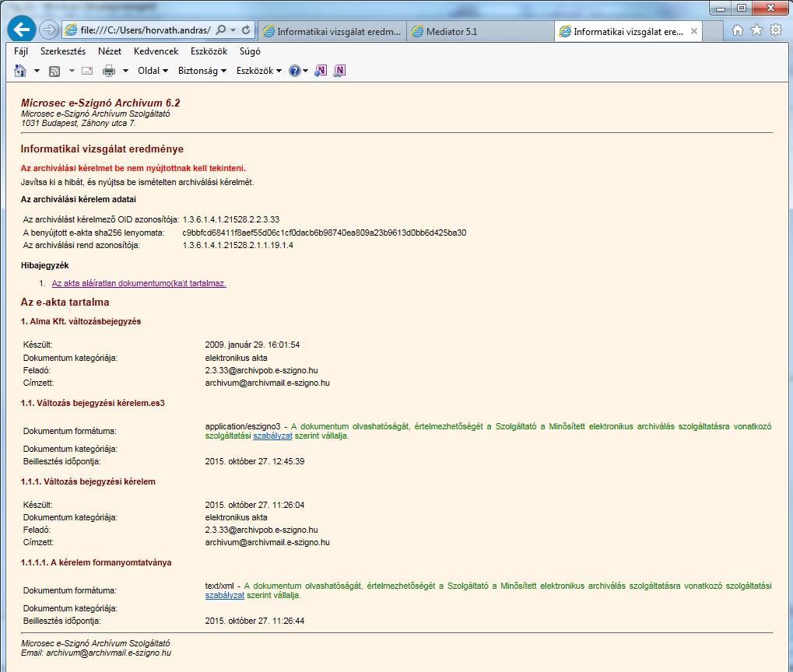Click the RSS feeds icon
The height and width of the screenshot is (672, 793).
pos(54,72)
